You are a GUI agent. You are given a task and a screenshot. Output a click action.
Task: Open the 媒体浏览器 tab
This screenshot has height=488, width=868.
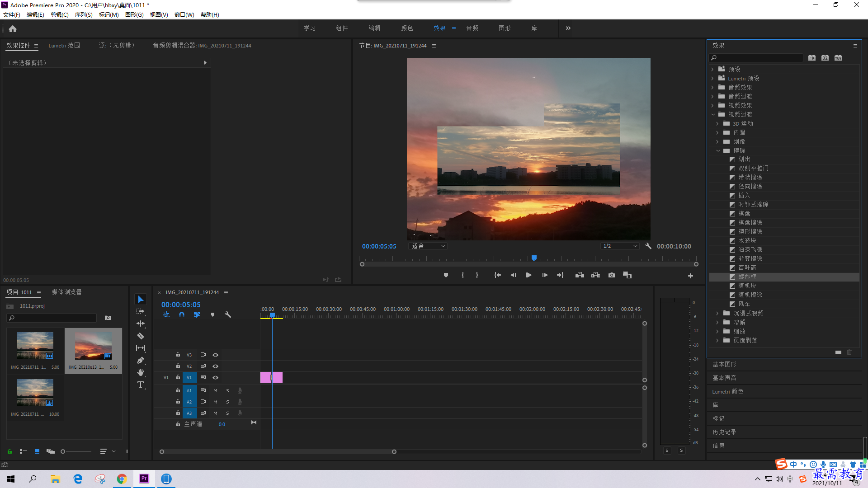click(66, 292)
